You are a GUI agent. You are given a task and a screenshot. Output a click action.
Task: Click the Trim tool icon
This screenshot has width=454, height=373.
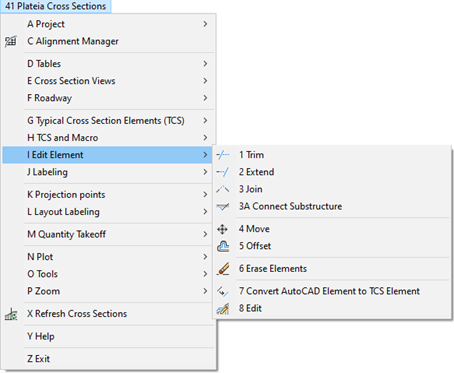tap(223, 155)
